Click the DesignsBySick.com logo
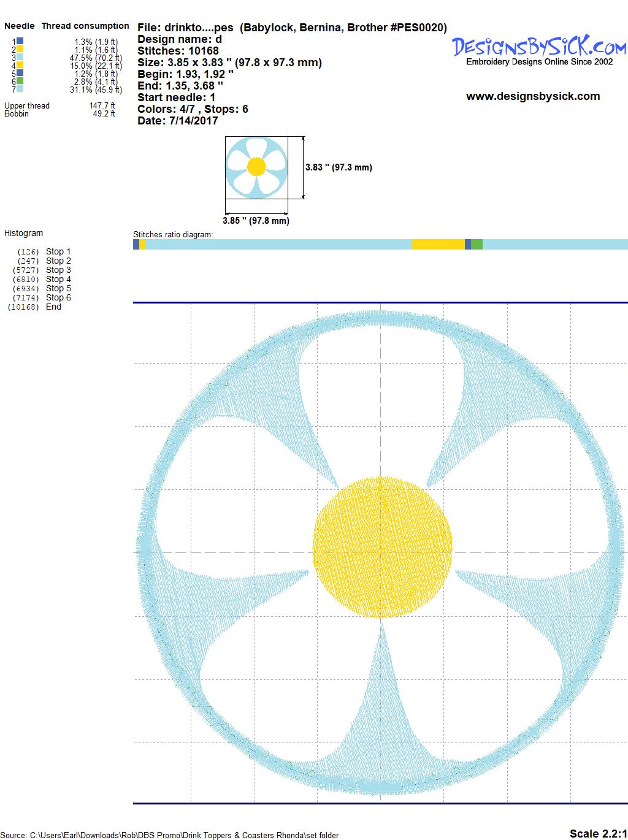This screenshot has height=840, width=628. (x=539, y=47)
